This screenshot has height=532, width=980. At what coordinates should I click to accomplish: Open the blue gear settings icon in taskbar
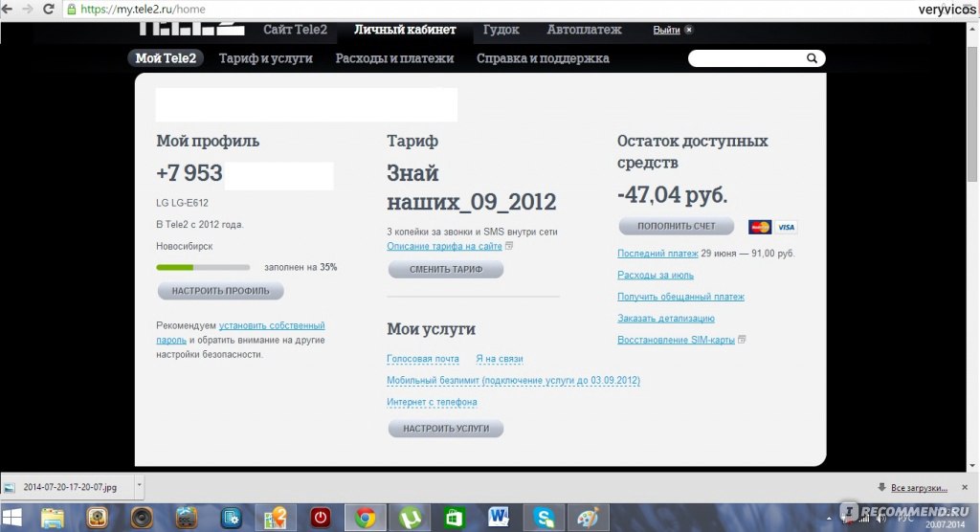point(232,519)
